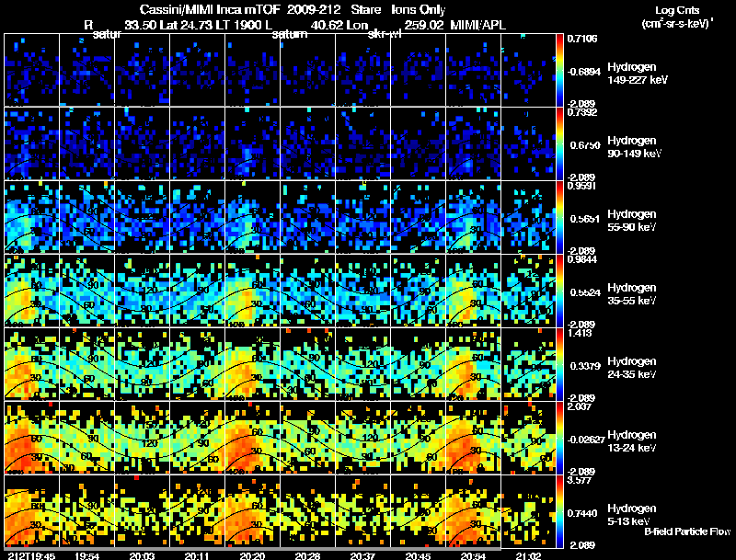The height and width of the screenshot is (560, 736).
Task: Open the Hydrogen 13-24 keV panel at 212T19:45
Action: [31, 438]
